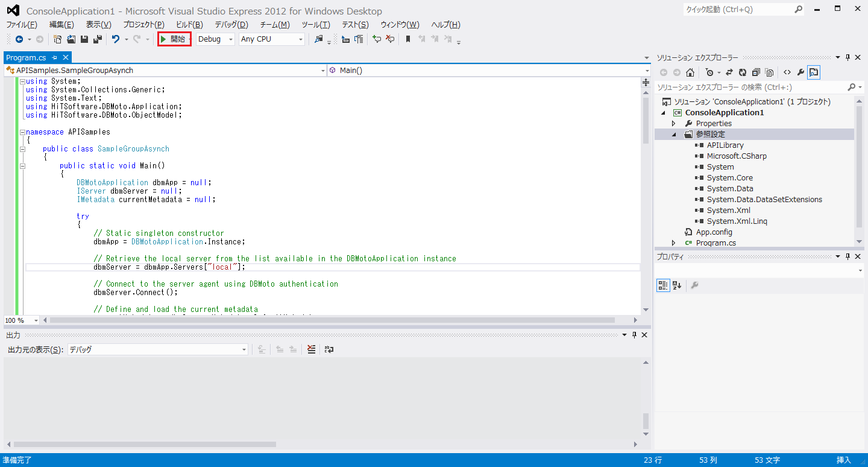Open the output source デバッグ dropdown
Viewport: 868px width, 467px height.
[157, 349]
